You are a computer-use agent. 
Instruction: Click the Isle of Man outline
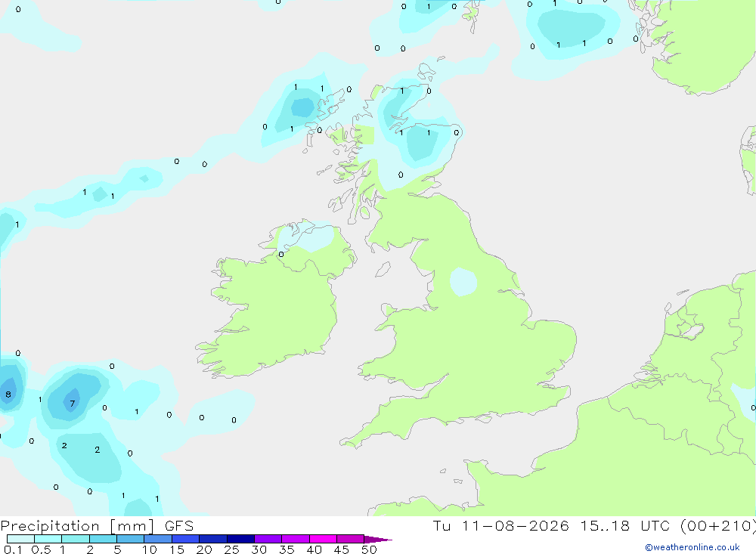[383, 269]
